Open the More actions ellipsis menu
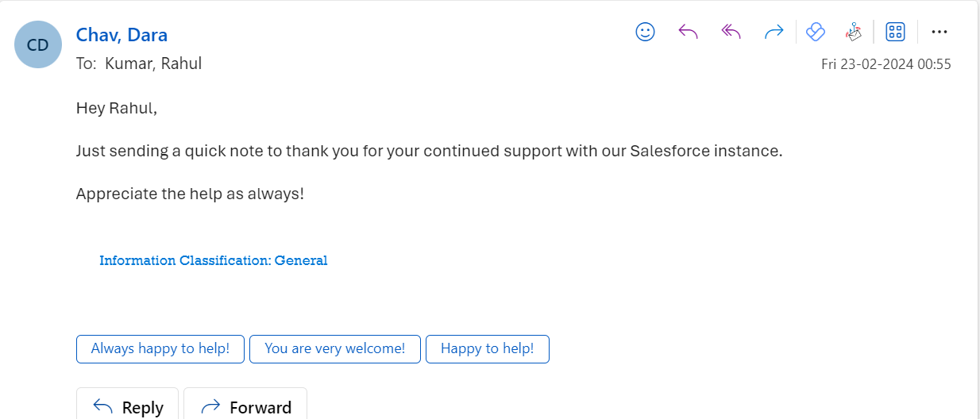The image size is (980, 419). [939, 32]
